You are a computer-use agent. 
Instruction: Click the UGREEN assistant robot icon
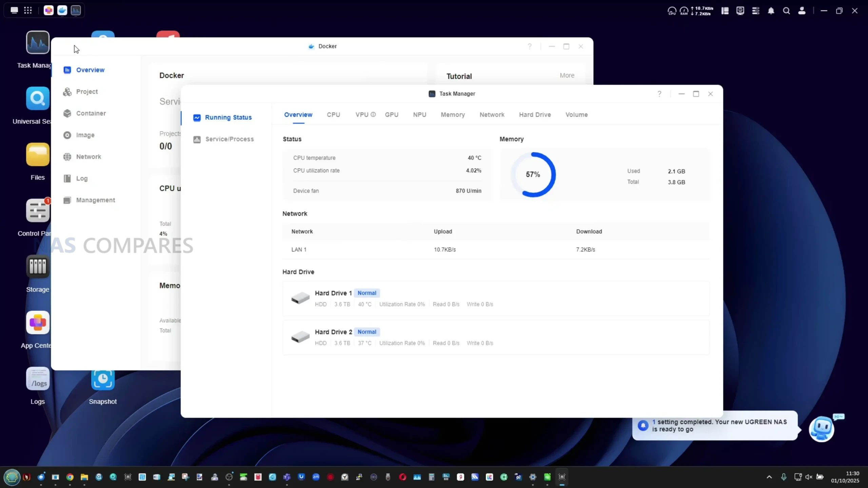pos(821,429)
